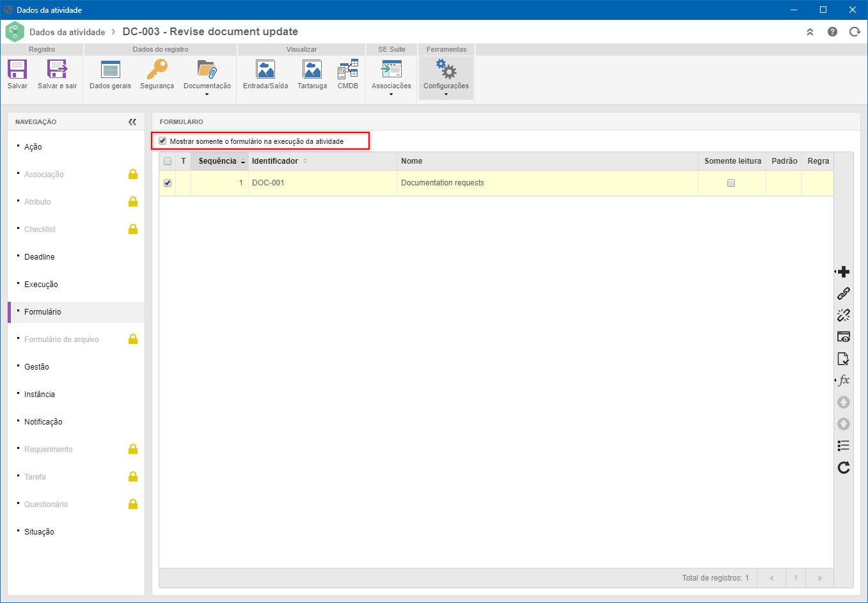Click the side toolbar refresh icon
The height and width of the screenshot is (603, 868).
point(844,467)
